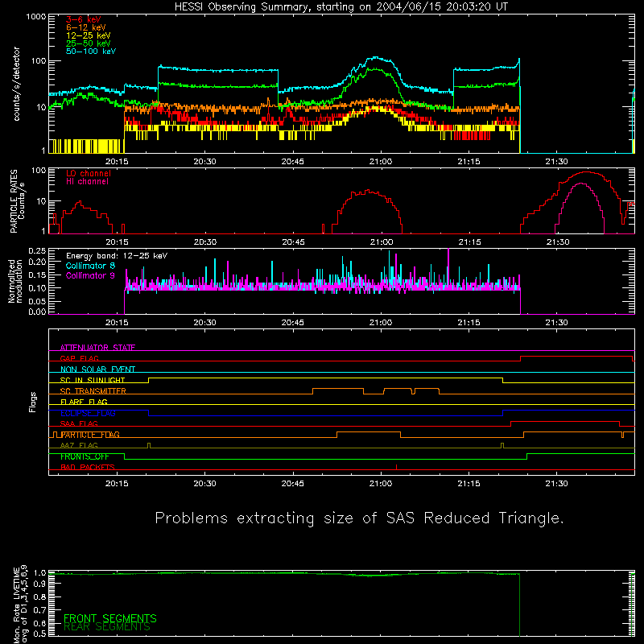Click the Mon. Rate LIVETIME axis title

tap(19, 604)
